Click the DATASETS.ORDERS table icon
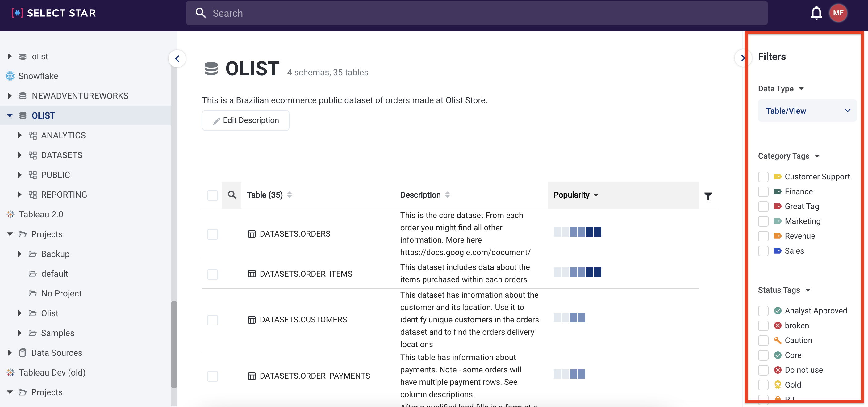Screen dimensions: 868x407 pos(252,234)
